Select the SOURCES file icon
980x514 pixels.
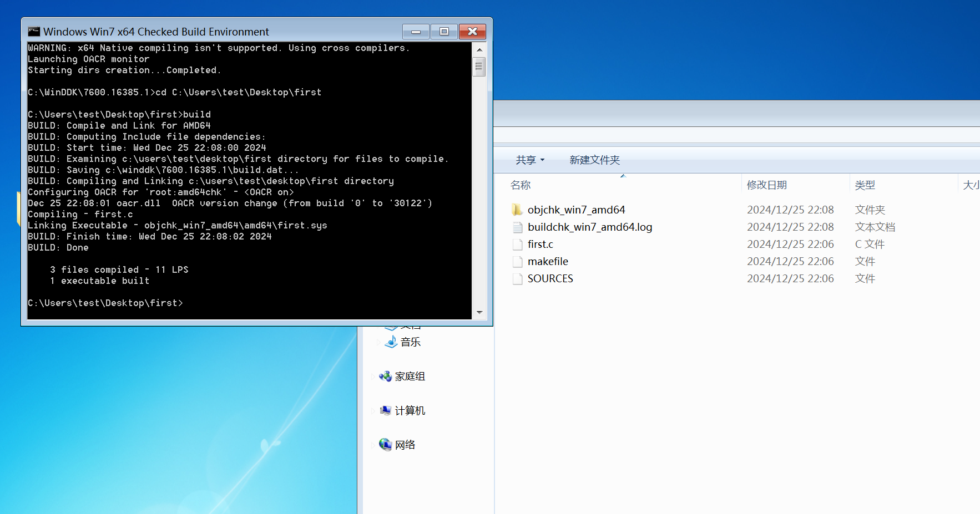(517, 278)
